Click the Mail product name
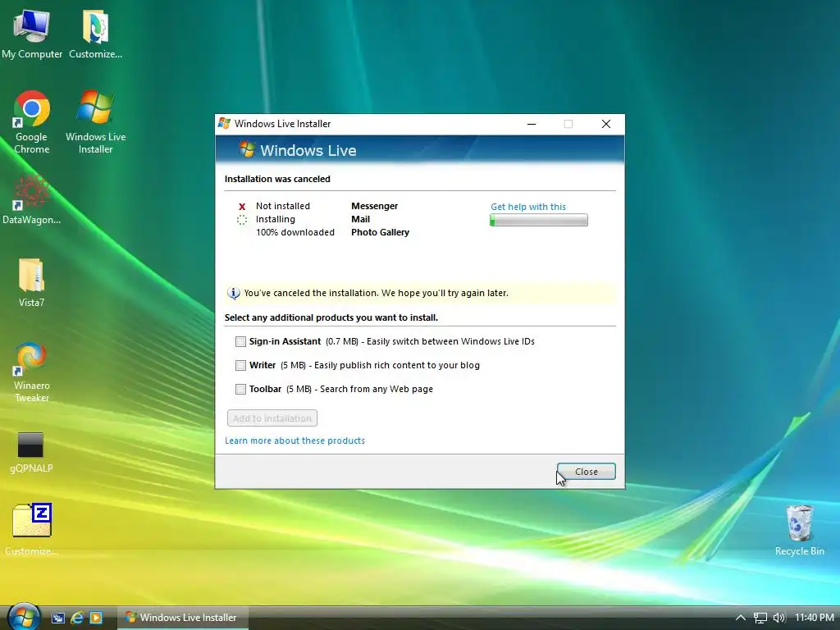The height and width of the screenshot is (630, 840). click(x=361, y=219)
